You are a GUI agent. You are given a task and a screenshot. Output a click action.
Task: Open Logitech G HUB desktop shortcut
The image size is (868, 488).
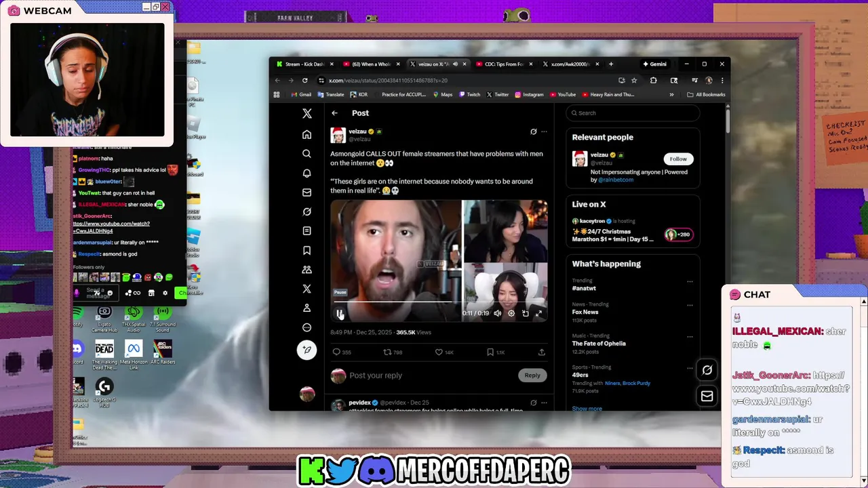pyautogui.click(x=104, y=392)
